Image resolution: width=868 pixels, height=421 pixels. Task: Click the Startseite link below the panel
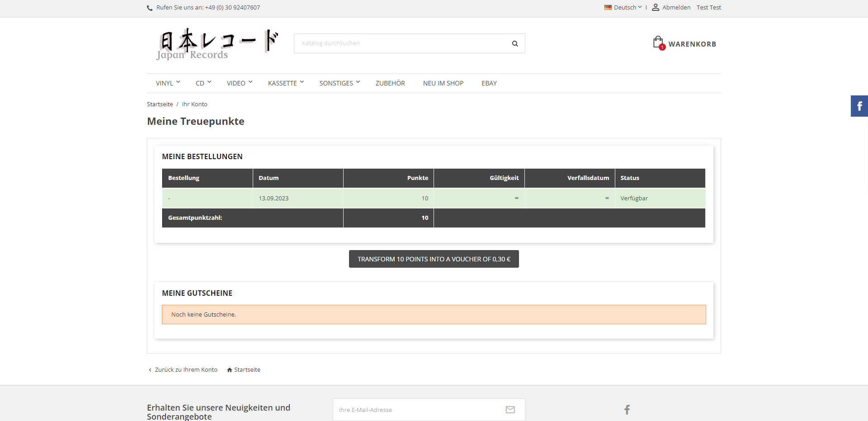[247, 370]
